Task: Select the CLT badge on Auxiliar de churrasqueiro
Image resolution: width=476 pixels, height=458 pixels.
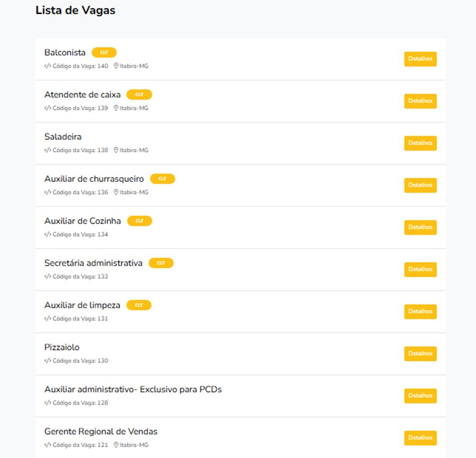Action: [x=162, y=179]
